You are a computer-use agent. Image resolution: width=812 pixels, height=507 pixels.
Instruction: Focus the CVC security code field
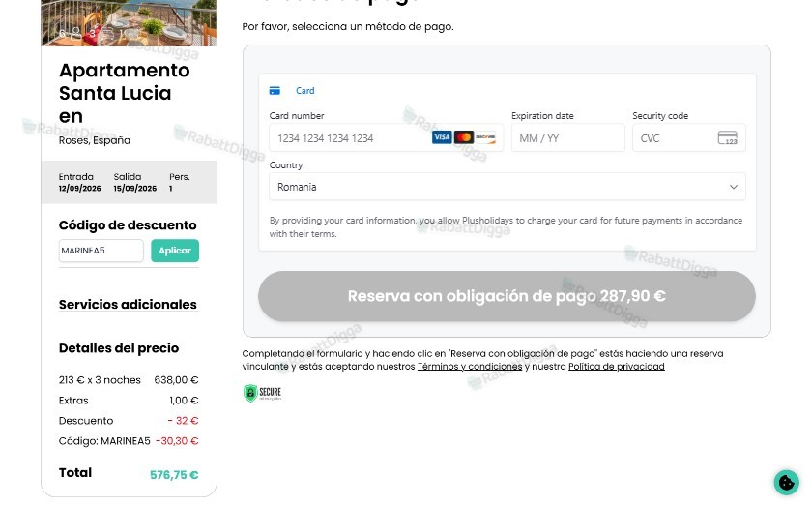click(688, 138)
